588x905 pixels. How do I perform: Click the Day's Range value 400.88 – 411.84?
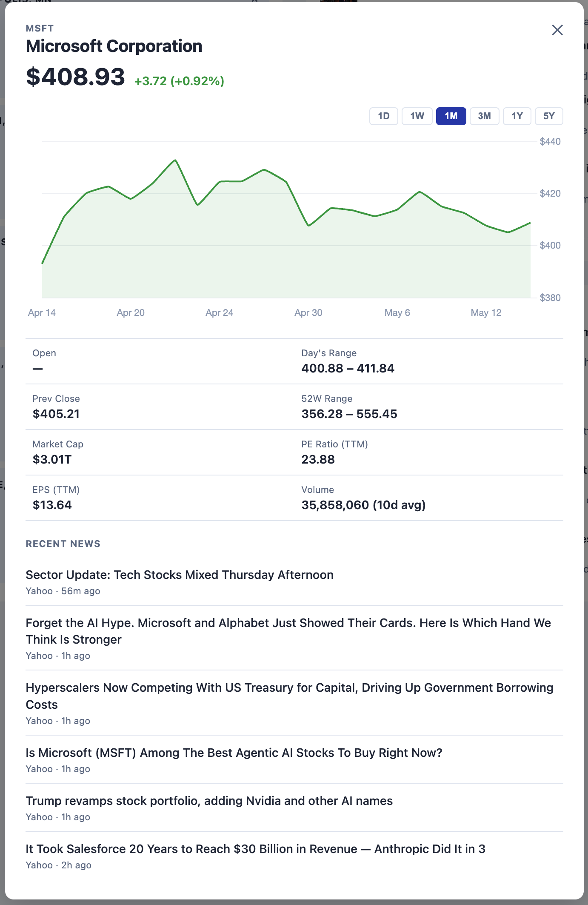[348, 368]
